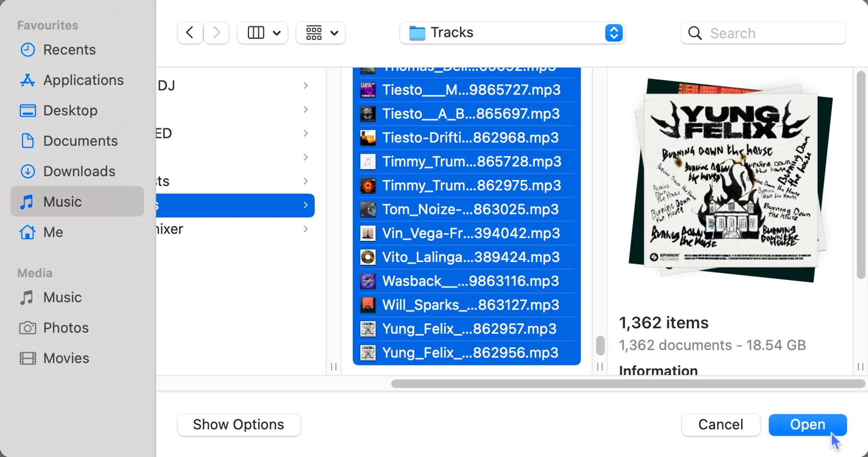Click the back navigation arrow

click(x=190, y=33)
